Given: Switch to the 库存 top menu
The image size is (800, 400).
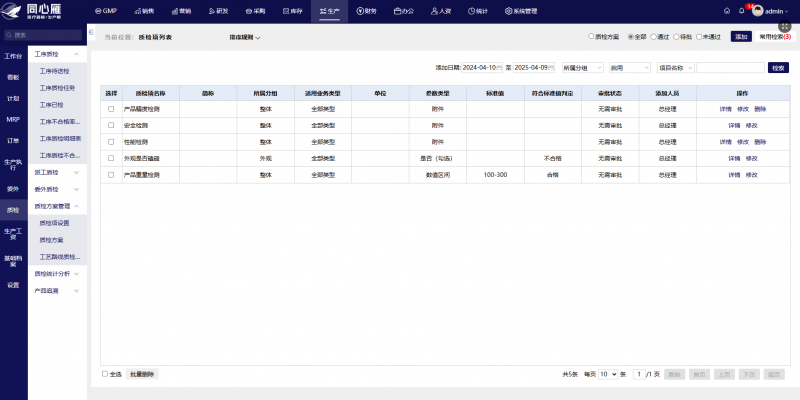Looking at the screenshot, I should [293, 11].
